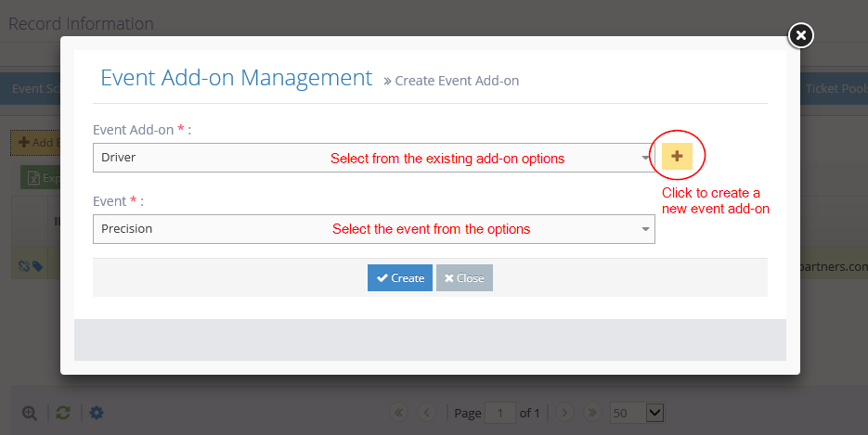Open the rows-per-page dropdown showing 50

(x=637, y=412)
